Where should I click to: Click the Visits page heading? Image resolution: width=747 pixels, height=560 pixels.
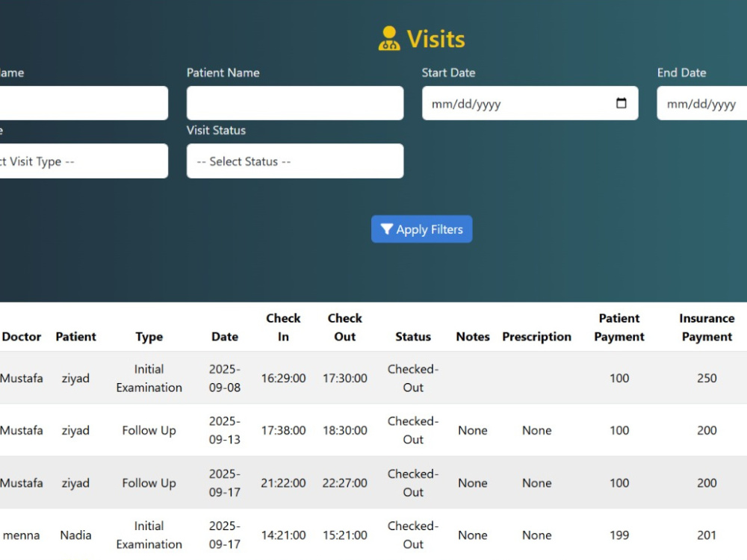pos(436,39)
